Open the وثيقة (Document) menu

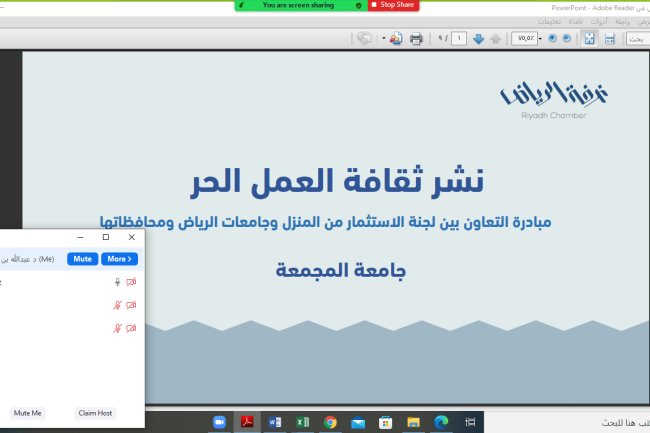coord(622,22)
